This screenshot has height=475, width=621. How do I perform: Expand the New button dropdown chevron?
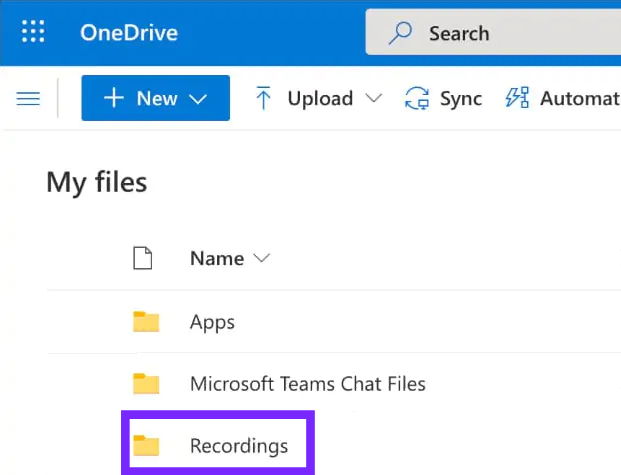197,99
